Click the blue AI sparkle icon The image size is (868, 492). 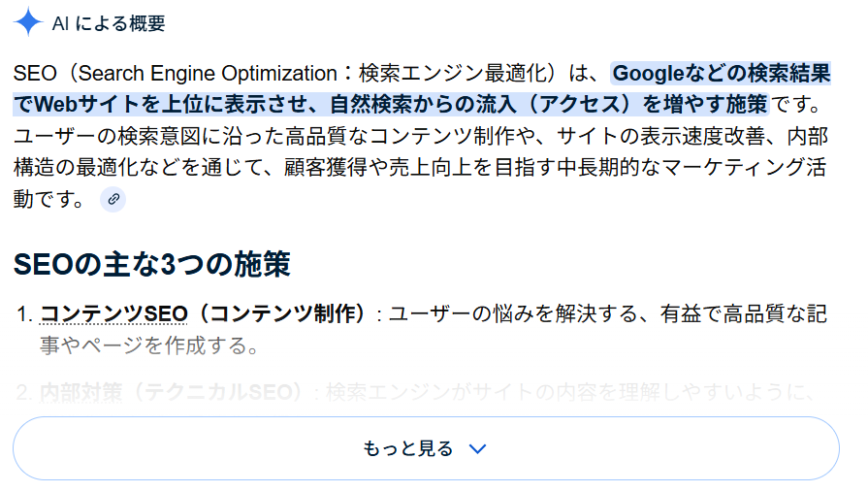click(29, 22)
